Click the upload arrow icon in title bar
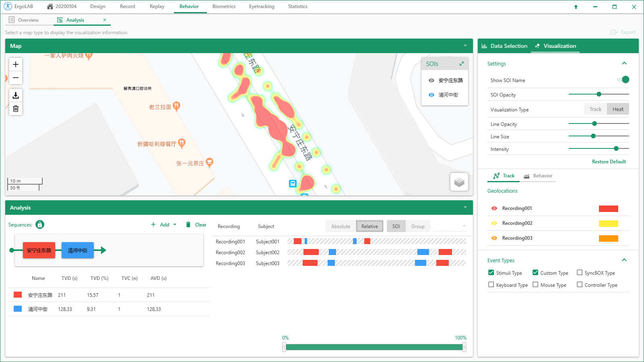 click(x=576, y=7)
